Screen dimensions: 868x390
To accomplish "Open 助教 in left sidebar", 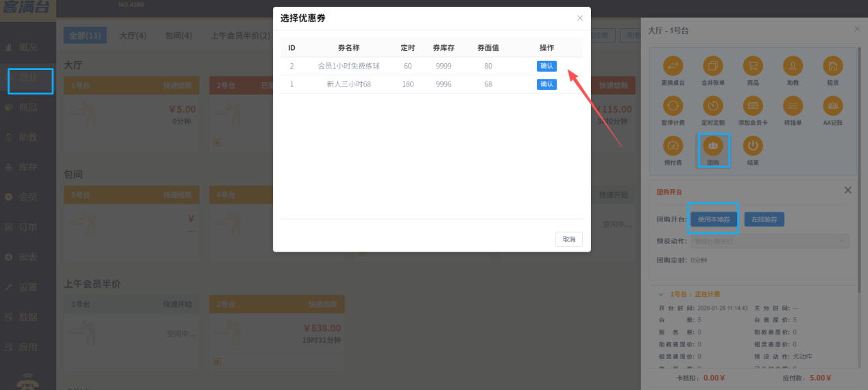I will click(x=28, y=136).
